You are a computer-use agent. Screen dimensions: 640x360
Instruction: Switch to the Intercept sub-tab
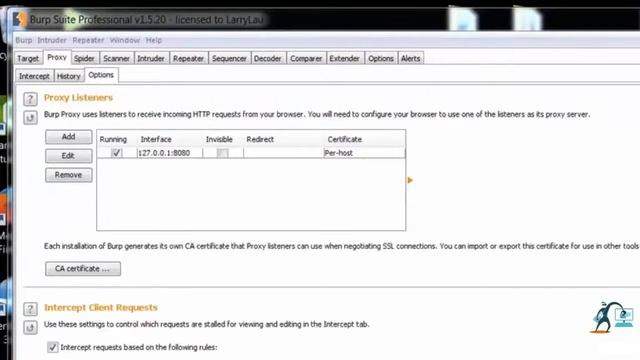click(34, 76)
